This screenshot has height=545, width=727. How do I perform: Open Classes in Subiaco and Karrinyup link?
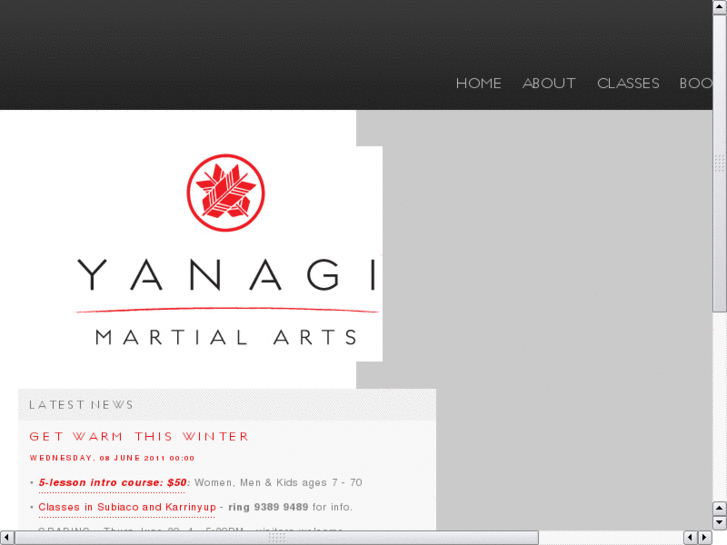127,507
